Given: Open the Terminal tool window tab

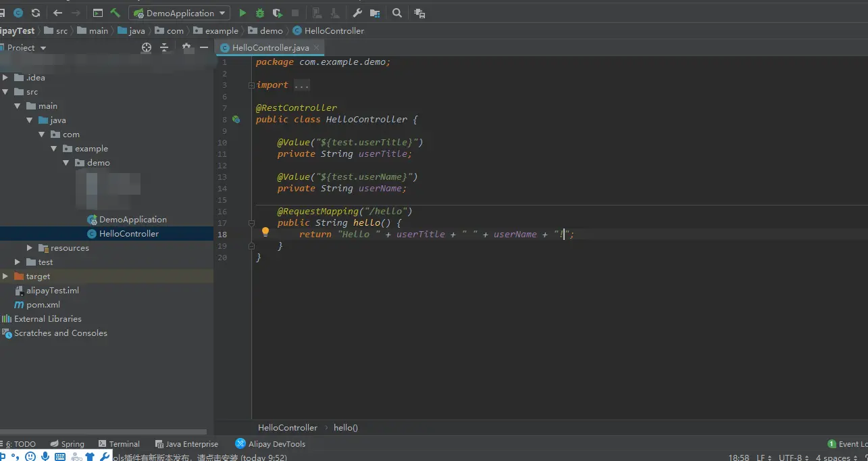Looking at the screenshot, I should coord(119,444).
